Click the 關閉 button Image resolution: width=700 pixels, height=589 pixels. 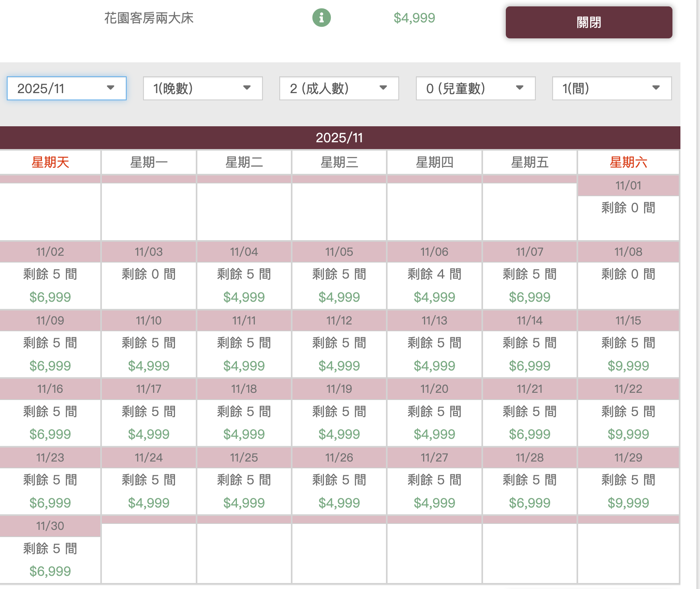tap(589, 22)
